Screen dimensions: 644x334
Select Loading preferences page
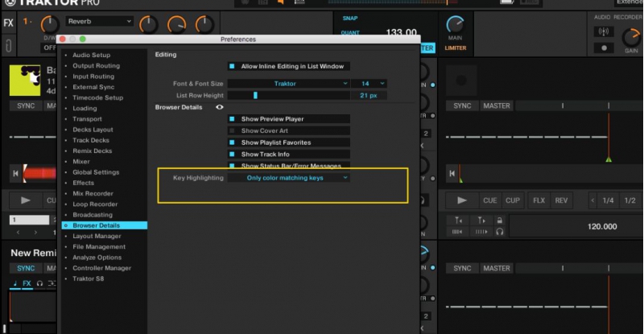[85, 109]
